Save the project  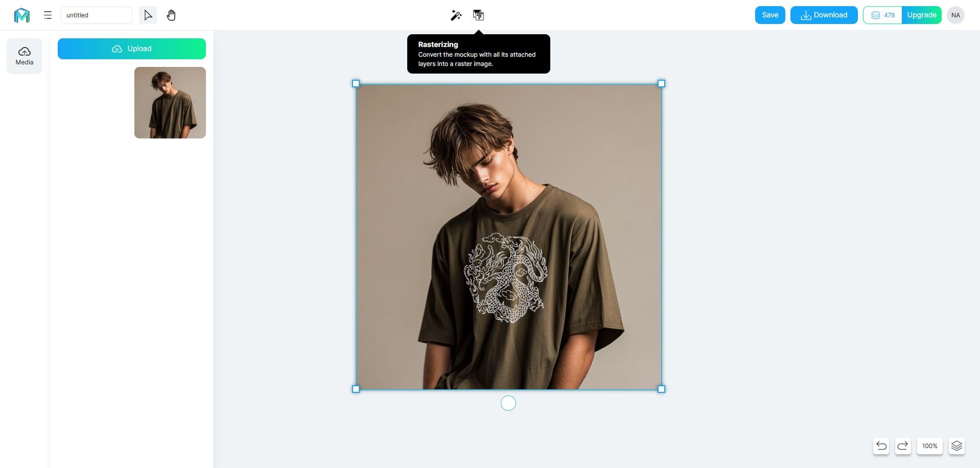click(770, 15)
